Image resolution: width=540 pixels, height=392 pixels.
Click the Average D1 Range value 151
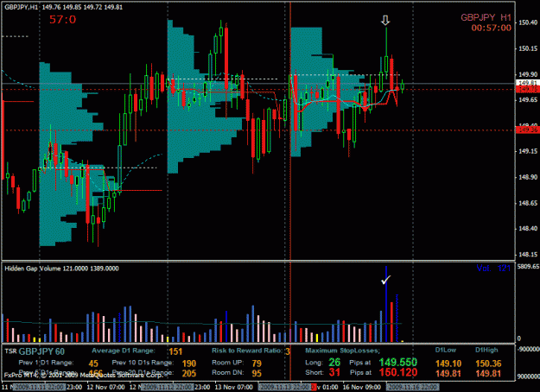point(175,351)
